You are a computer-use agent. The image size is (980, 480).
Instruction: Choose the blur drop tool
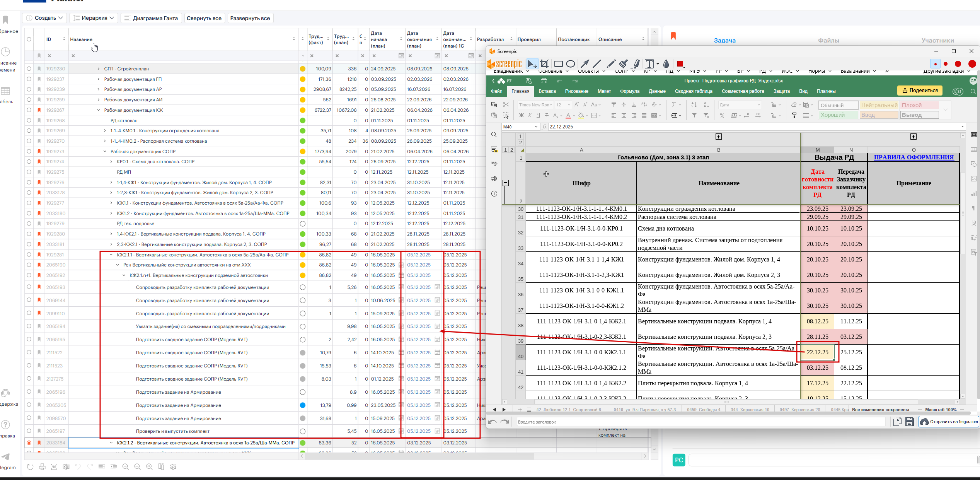point(666,64)
